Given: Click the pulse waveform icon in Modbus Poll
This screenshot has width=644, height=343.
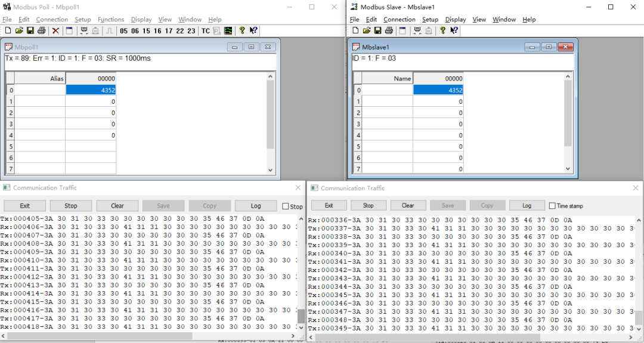Looking at the screenshot, I should pos(110,30).
